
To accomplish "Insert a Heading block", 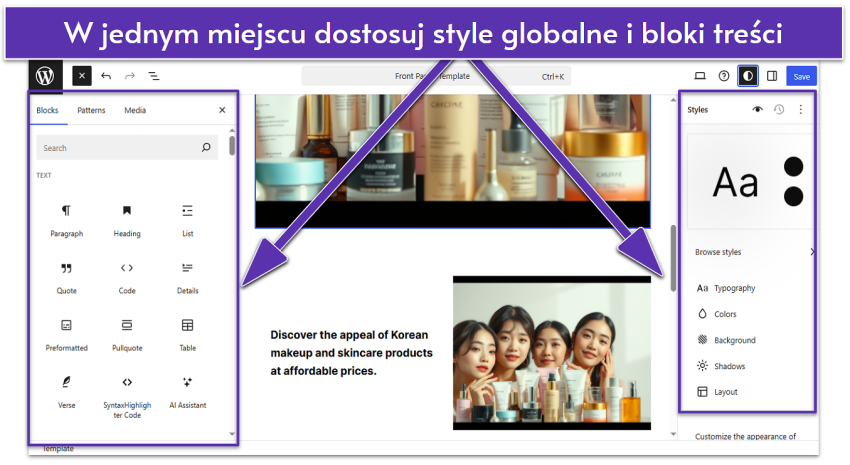I will click(127, 219).
